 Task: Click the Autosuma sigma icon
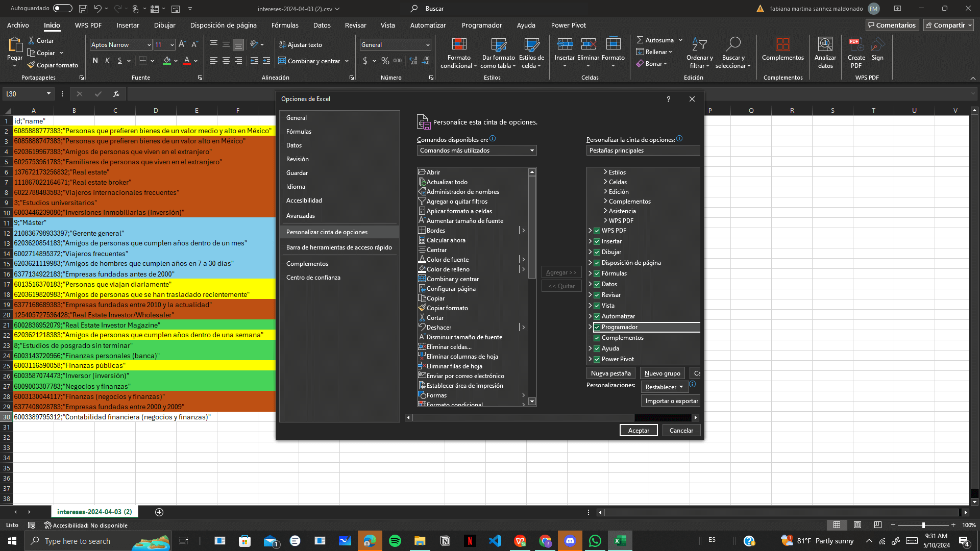(640, 40)
